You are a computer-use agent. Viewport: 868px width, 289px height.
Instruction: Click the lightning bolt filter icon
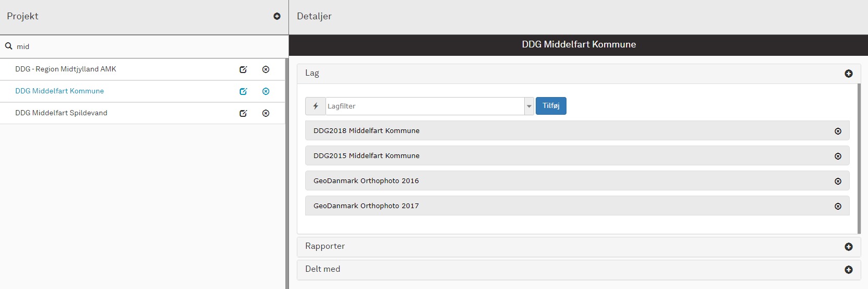[316, 106]
